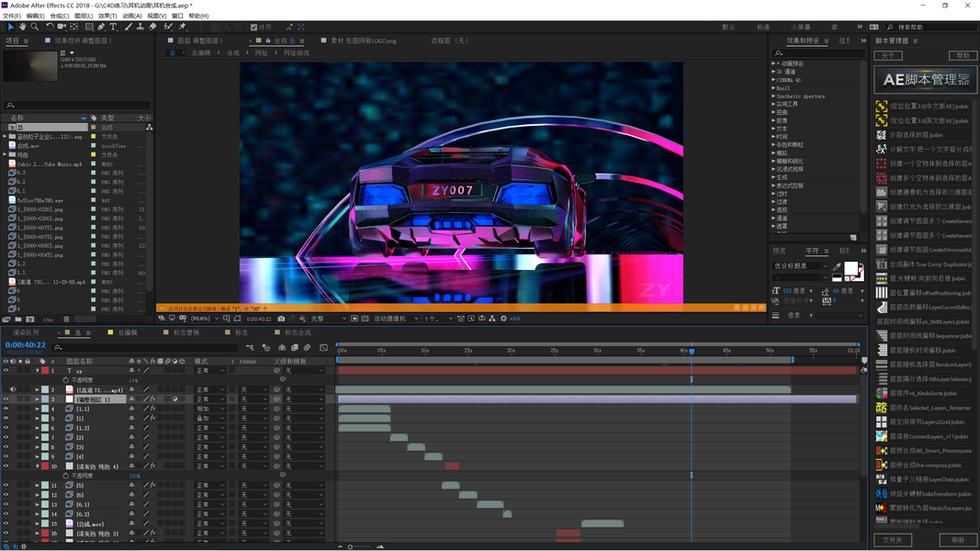The height and width of the screenshot is (551, 980).
Task: Toggle motion blur enable icon in timeline
Action: 307,347
